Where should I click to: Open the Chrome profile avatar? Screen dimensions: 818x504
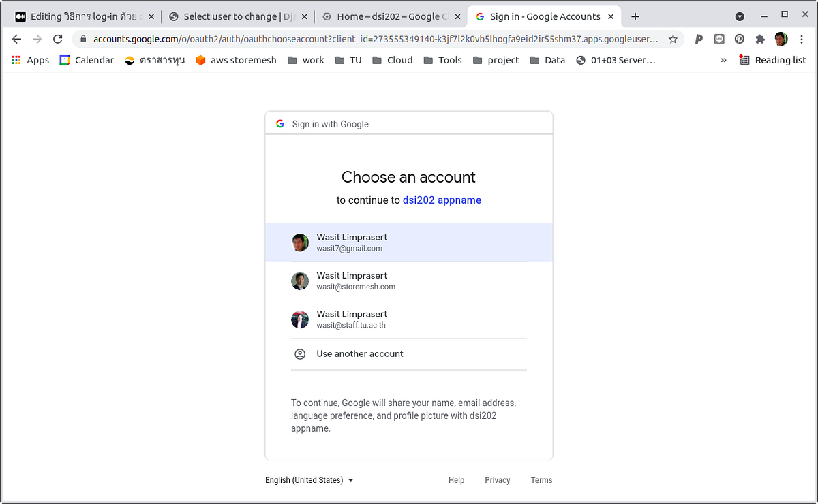click(781, 40)
